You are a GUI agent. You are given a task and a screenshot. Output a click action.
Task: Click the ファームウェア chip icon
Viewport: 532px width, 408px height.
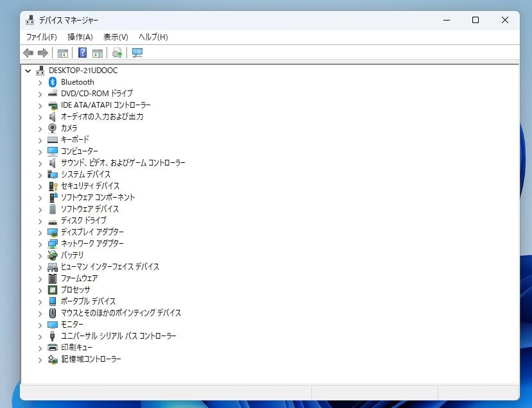[53, 278]
